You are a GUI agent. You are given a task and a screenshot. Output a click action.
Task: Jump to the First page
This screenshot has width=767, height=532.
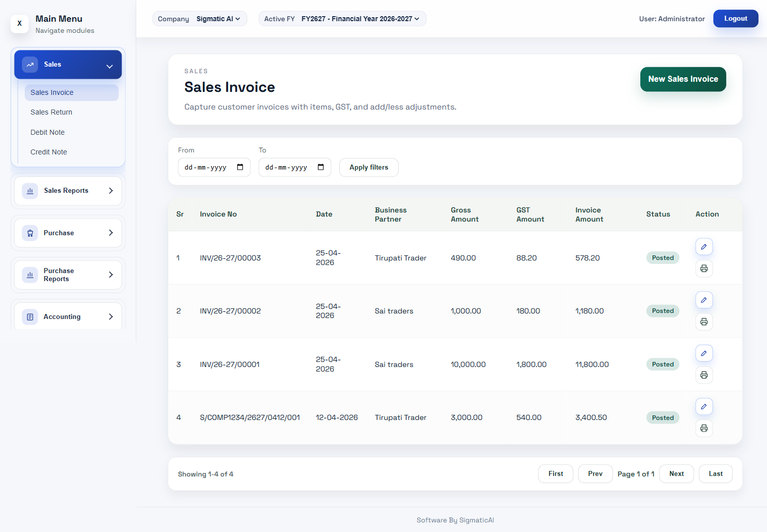coord(556,474)
